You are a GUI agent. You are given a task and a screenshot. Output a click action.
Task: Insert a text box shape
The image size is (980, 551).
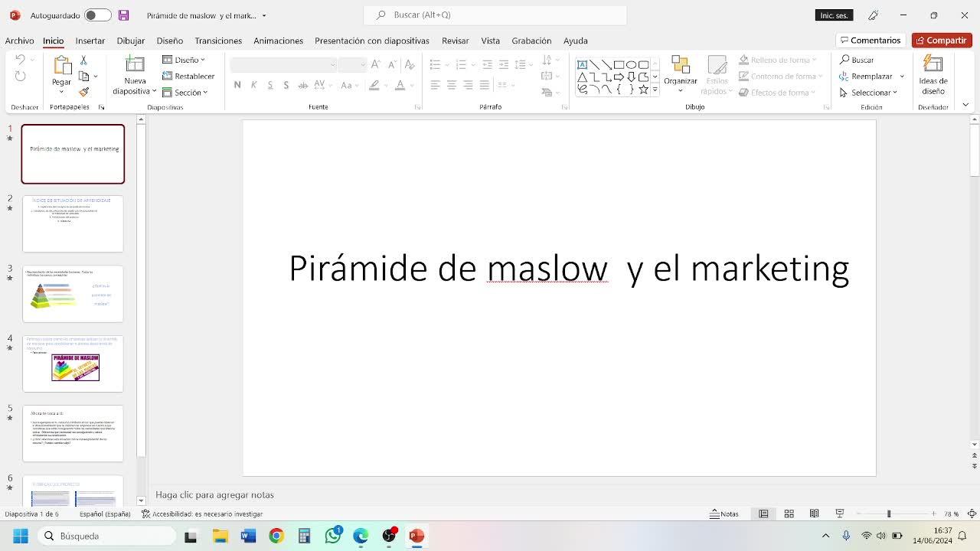click(x=582, y=64)
